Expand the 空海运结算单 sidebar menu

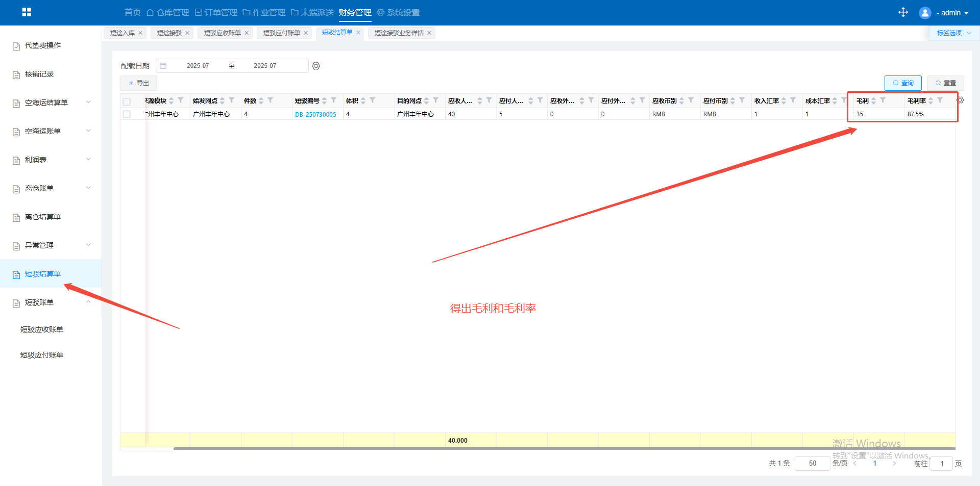coord(88,103)
